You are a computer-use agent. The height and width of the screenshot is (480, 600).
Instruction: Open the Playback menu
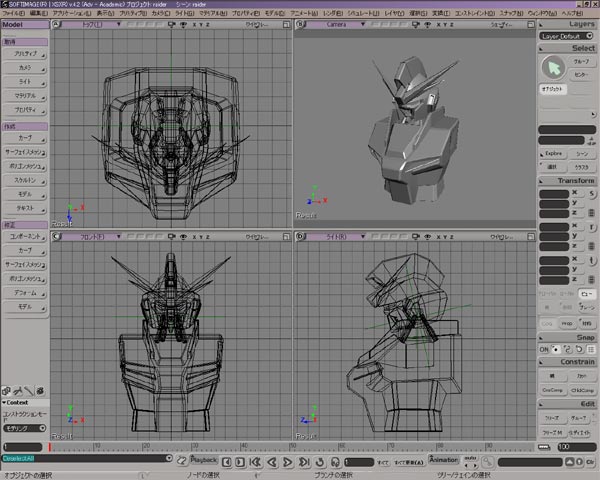click(204, 460)
